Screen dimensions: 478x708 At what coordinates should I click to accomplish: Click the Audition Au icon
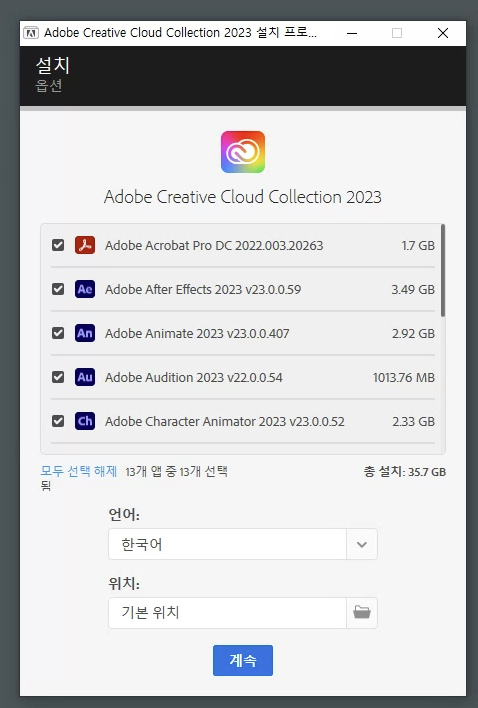click(85, 377)
